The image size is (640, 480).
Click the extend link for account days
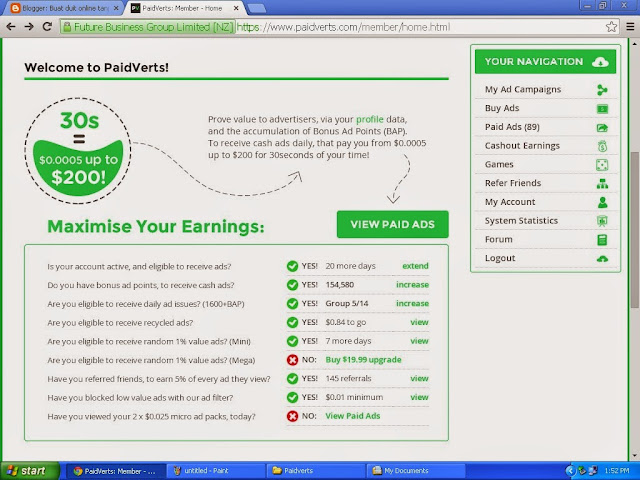[x=415, y=266]
